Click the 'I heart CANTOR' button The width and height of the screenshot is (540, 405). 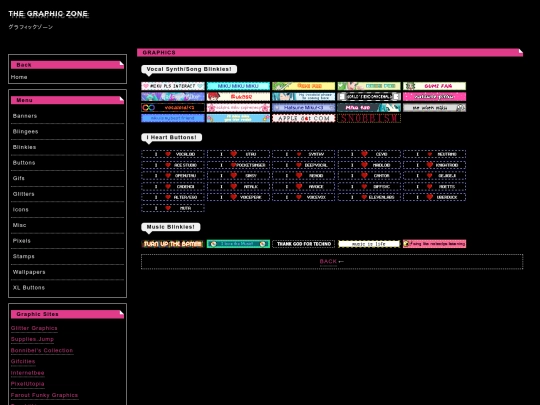(x=369, y=176)
